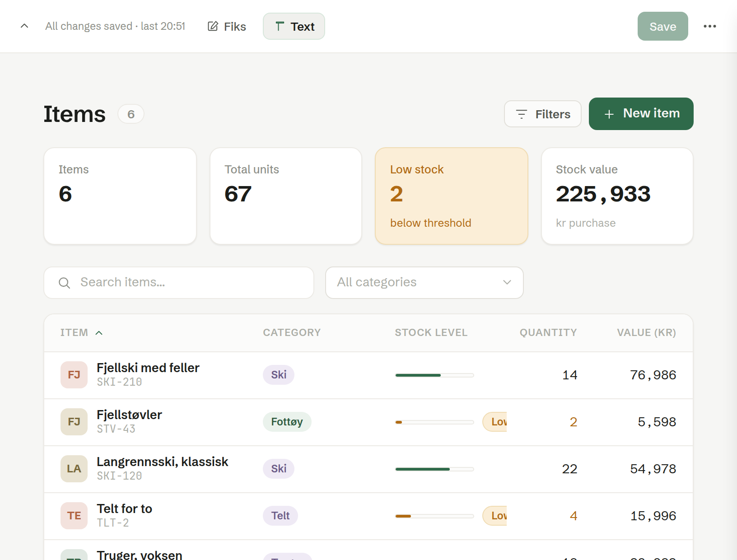Sort by the VALUE (KR) column header

coord(646,333)
